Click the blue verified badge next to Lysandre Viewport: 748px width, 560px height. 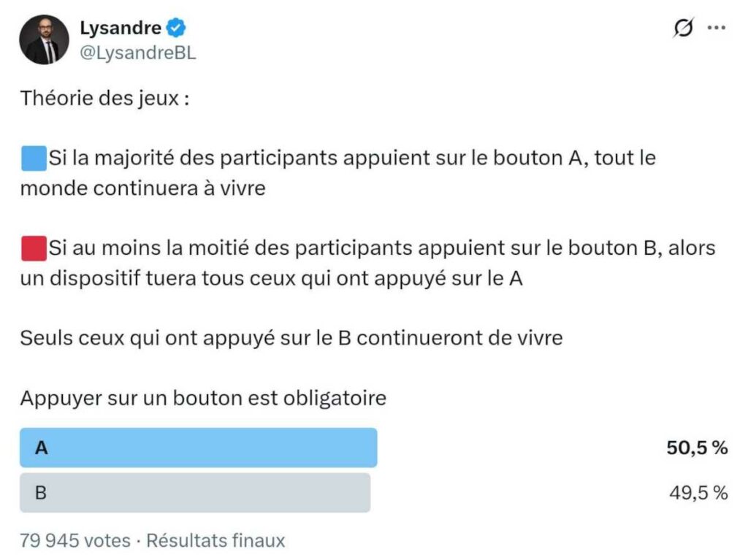click(174, 28)
